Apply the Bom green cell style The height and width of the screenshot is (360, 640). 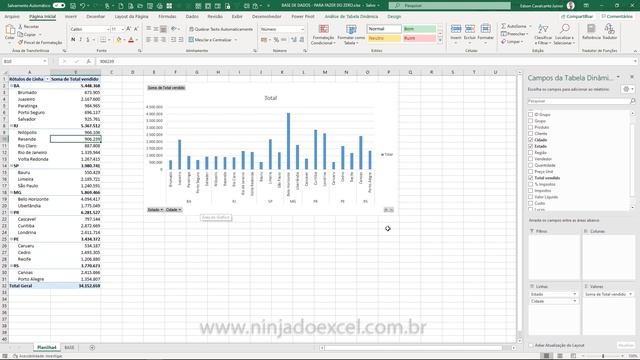pyautogui.click(x=419, y=29)
